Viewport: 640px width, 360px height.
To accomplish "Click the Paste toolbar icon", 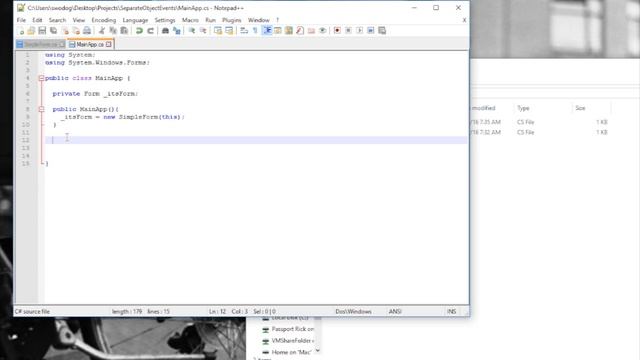I will click(x=124, y=31).
